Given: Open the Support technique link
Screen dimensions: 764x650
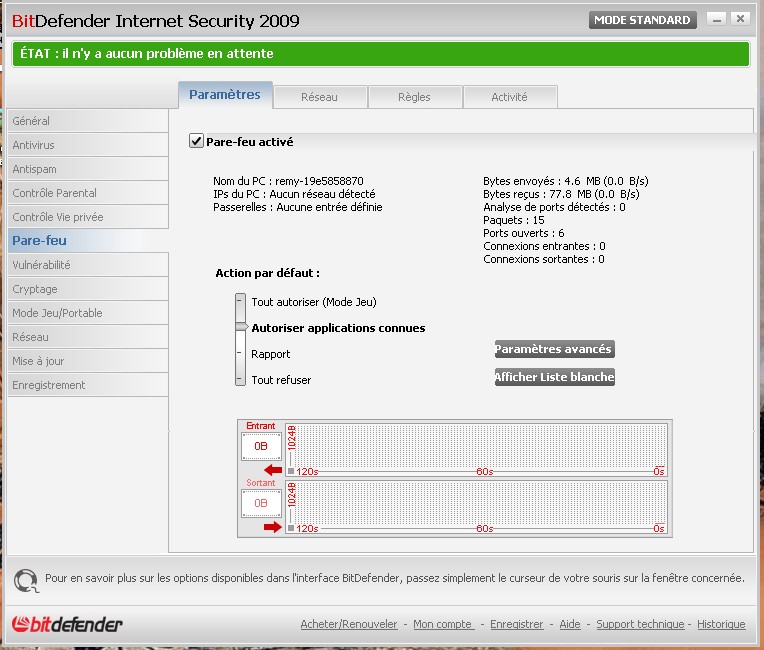Looking at the screenshot, I should coord(640,624).
